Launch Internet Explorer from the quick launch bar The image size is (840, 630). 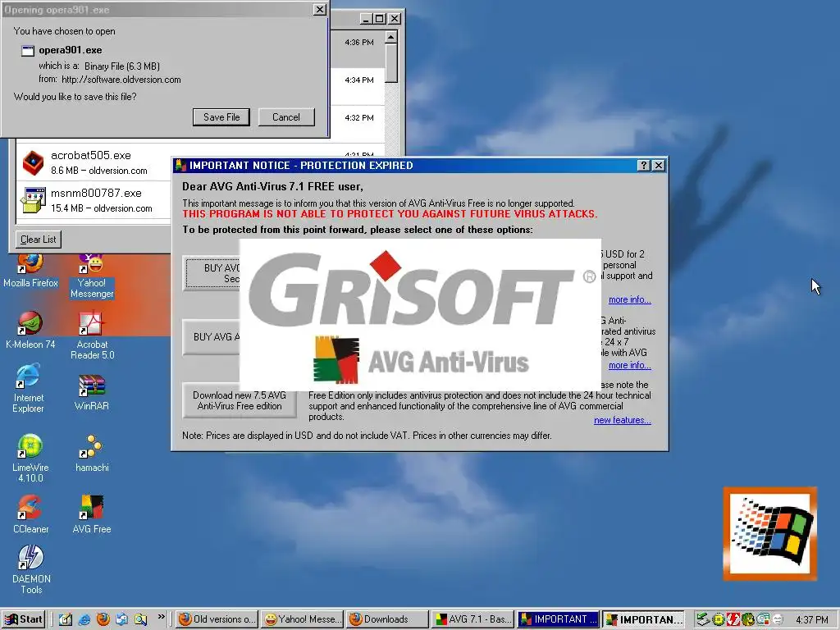click(x=84, y=619)
